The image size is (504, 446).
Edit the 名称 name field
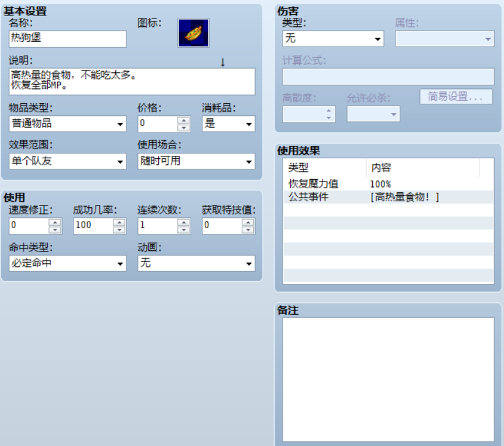point(67,39)
